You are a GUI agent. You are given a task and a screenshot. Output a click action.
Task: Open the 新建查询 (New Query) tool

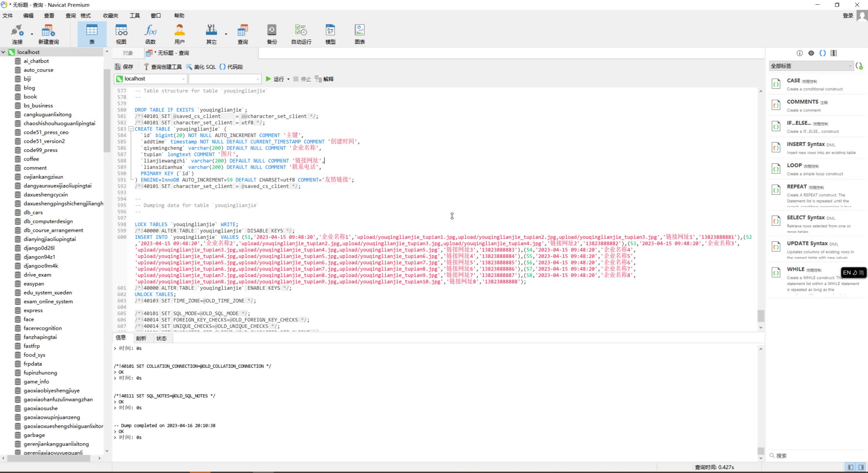48,33
